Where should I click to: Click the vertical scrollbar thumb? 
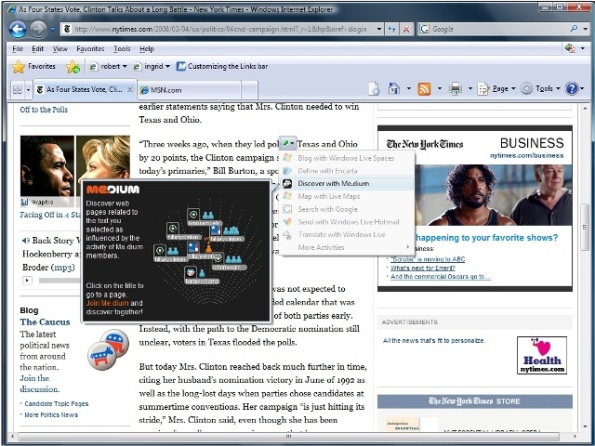click(584, 227)
